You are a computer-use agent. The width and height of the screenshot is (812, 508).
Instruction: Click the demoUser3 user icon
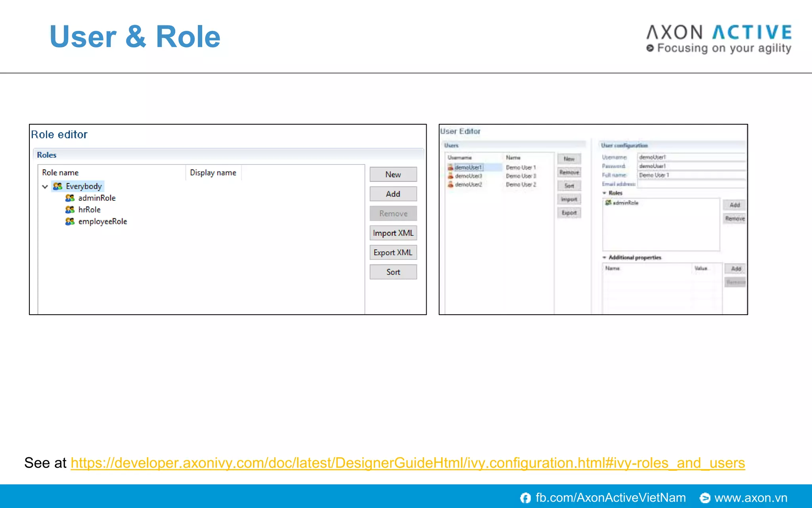[x=450, y=176]
